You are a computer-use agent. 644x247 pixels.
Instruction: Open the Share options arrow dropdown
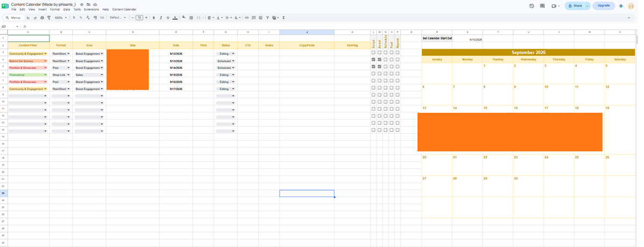[x=587, y=5]
